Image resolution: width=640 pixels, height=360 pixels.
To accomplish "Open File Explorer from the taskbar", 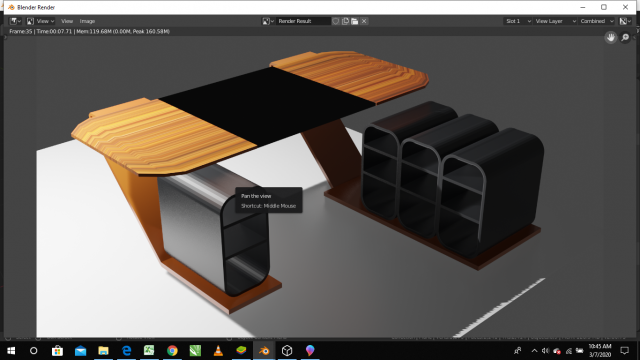I will point(103,351).
